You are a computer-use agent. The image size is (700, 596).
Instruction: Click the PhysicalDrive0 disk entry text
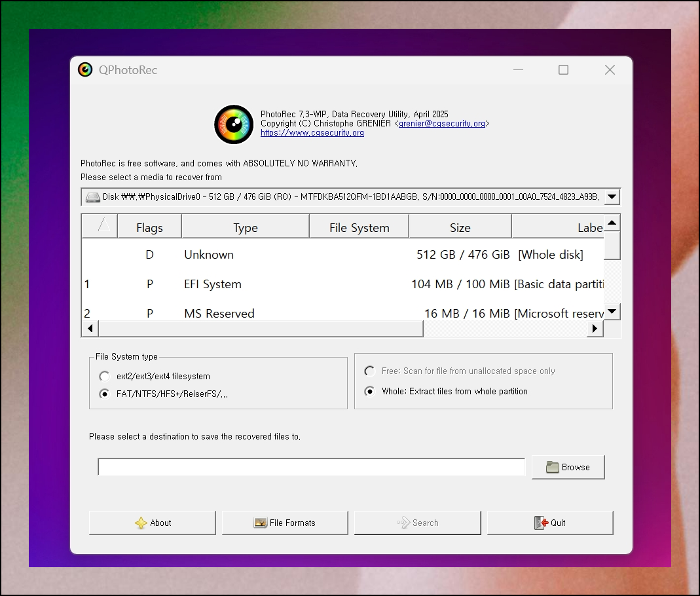350,197
